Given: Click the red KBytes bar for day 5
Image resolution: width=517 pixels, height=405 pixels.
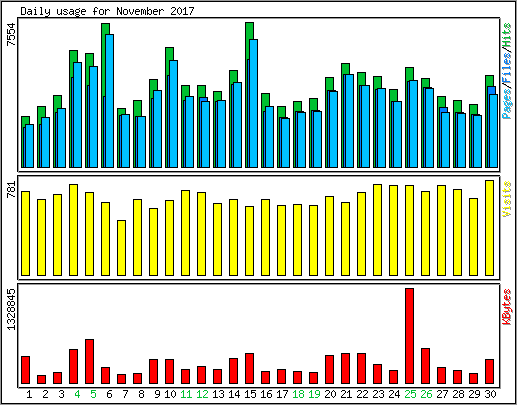Looking at the screenshot, I should pos(89,362).
